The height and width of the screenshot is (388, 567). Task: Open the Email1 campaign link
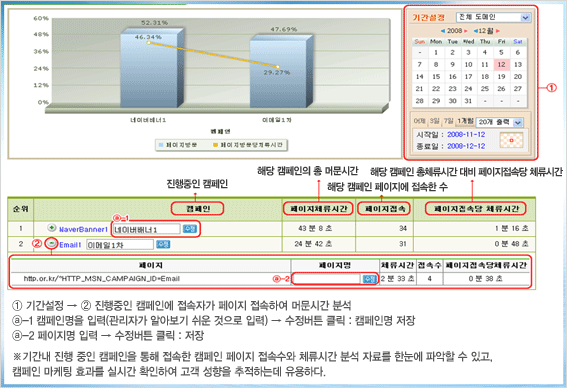click(70, 245)
